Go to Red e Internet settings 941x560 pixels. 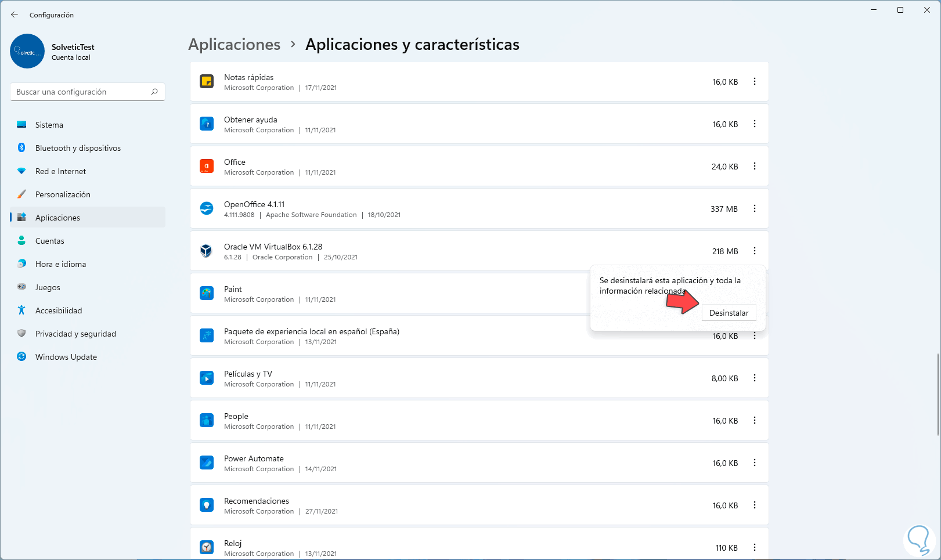click(x=88, y=171)
